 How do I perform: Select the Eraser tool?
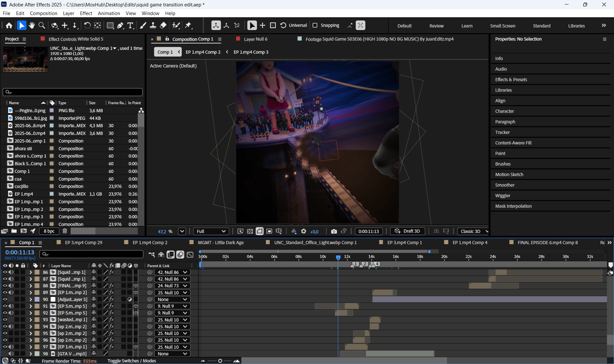(163, 25)
